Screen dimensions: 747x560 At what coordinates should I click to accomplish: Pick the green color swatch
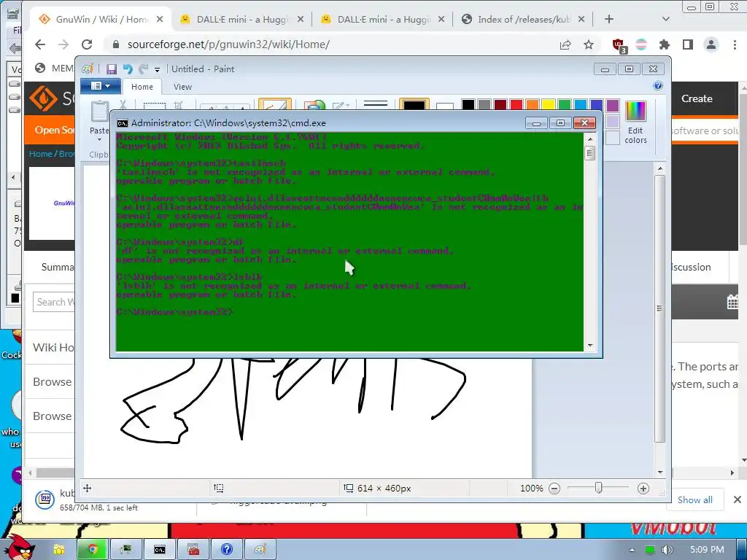tap(565, 105)
